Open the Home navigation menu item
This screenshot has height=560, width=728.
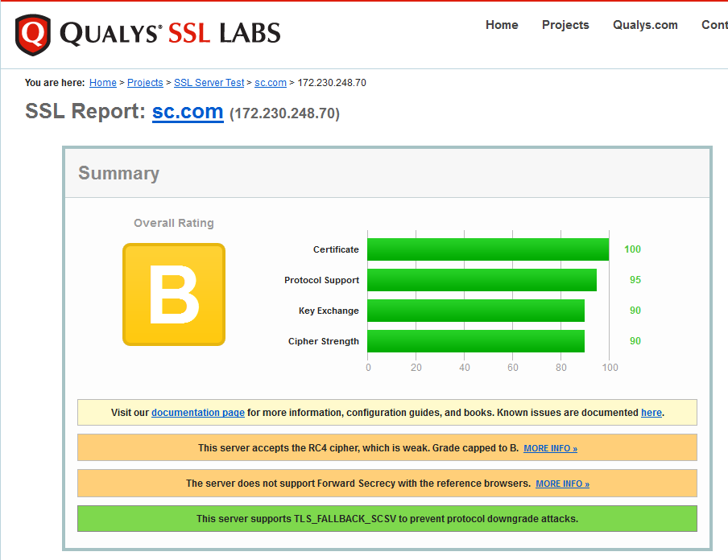point(502,25)
